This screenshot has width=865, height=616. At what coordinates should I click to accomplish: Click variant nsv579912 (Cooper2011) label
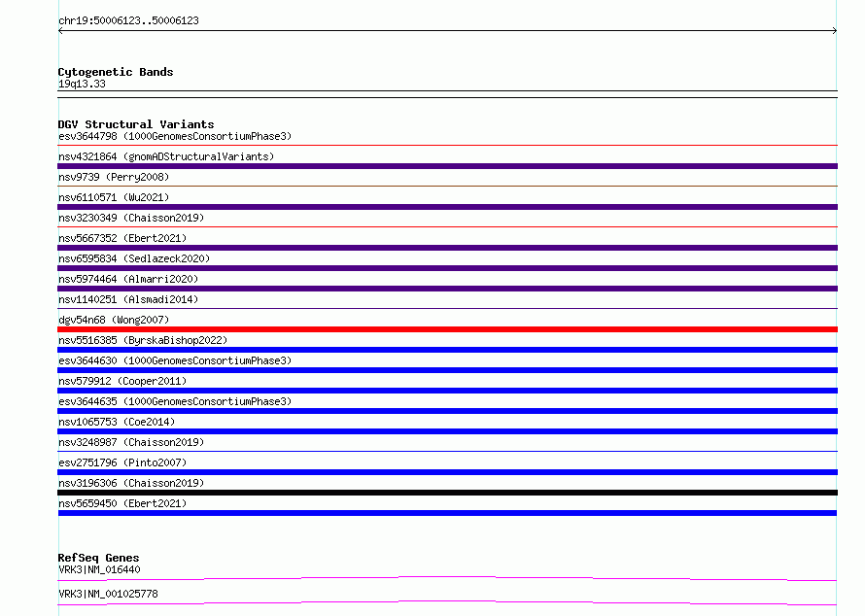[122, 381]
